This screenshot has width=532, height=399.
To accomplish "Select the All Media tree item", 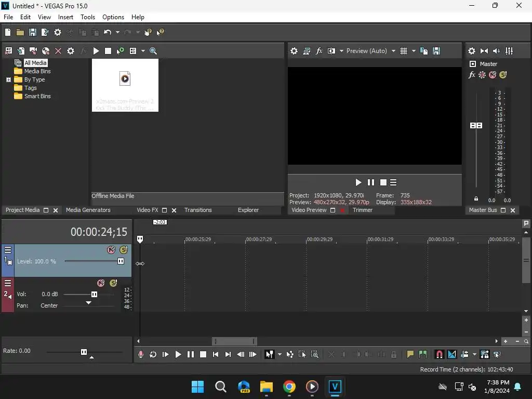I will click(35, 63).
